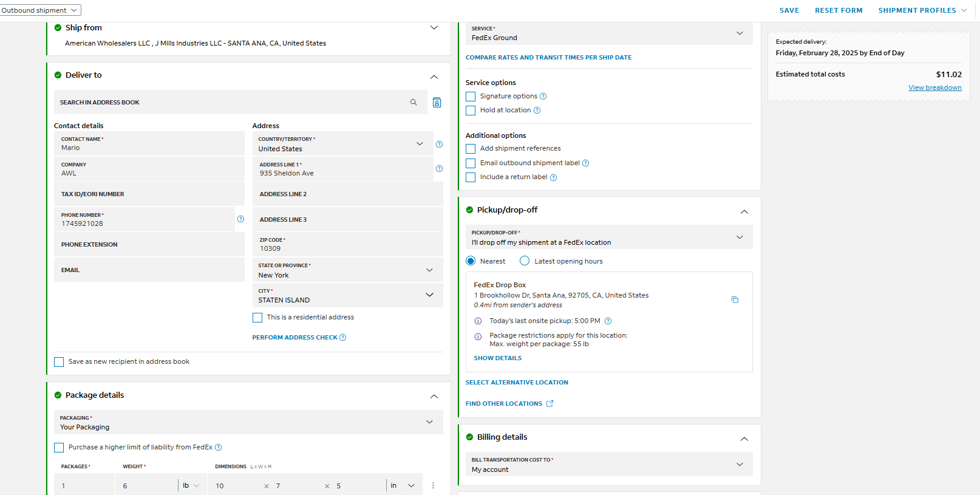Viewport: 980px width, 495px height.
Task: Show info for today's last onsite pickup
Action: coord(478,321)
